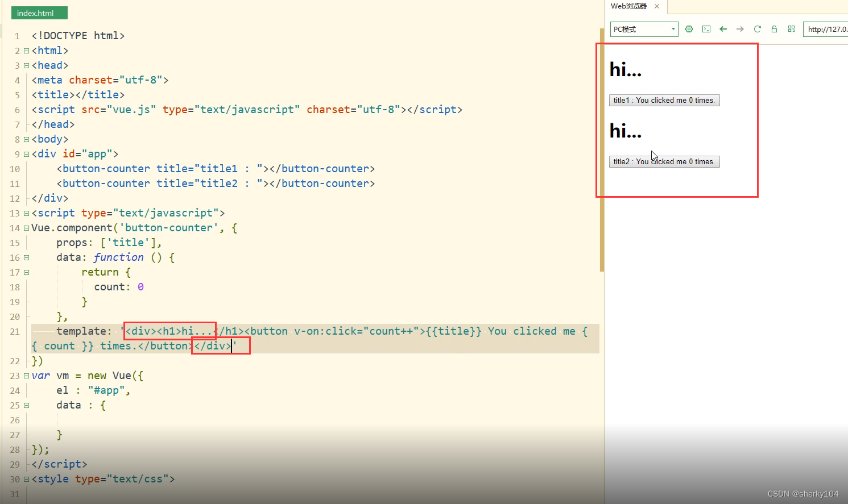The width and height of the screenshot is (848, 504).
Task: Click the '<!DOCTYPE html>' text on line 1
Action: pyautogui.click(x=78, y=36)
